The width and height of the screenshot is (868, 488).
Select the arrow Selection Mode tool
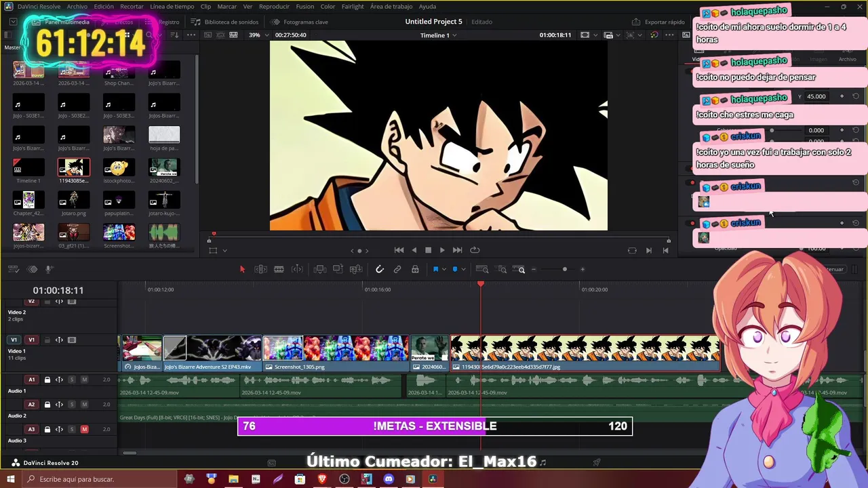pos(242,270)
